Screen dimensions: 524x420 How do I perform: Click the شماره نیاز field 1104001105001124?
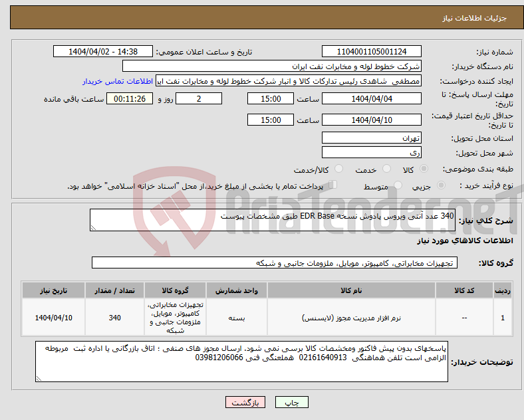click(x=372, y=51)
